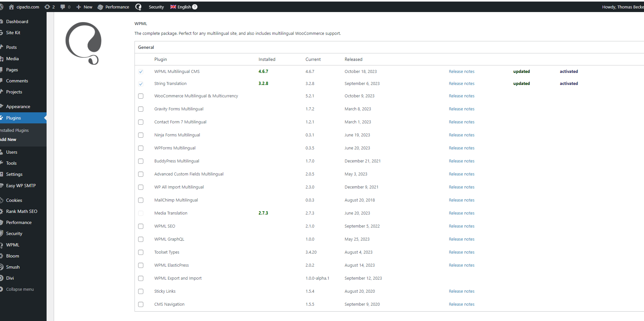Image resolution: width=644 pixels, height=321 pixels.
Task: Tick the WP All Import Multilingual checkbox
Action: click(141, 187)
